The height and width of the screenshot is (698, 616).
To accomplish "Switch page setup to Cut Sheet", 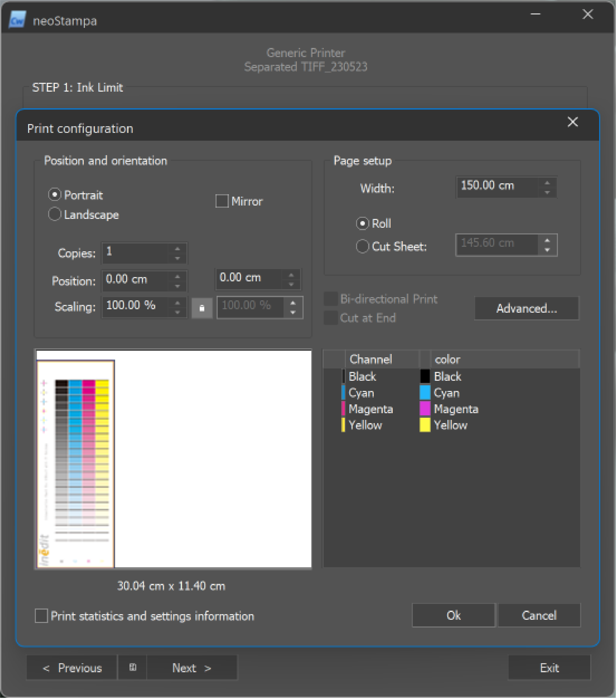I will tap(363, 246).
